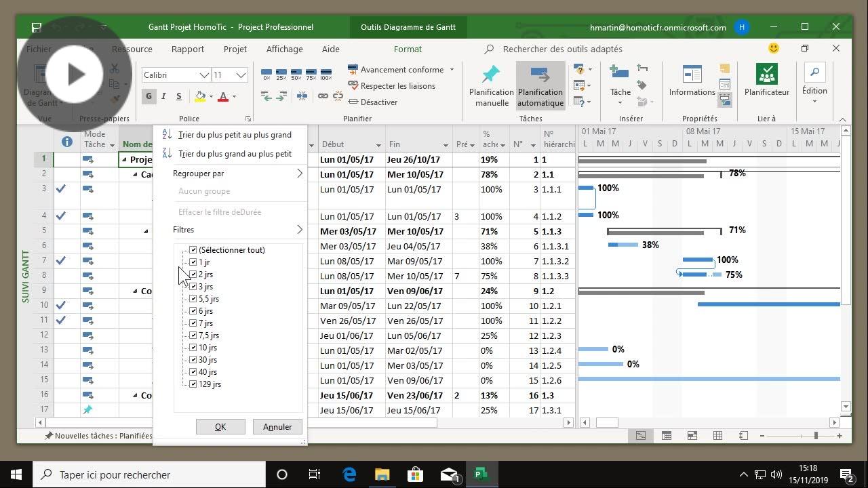Image resolution: width=868 pixels, height=488 pixels.
Task: Open the Affichage ribbon tab
Action: (x=284, y=49)
